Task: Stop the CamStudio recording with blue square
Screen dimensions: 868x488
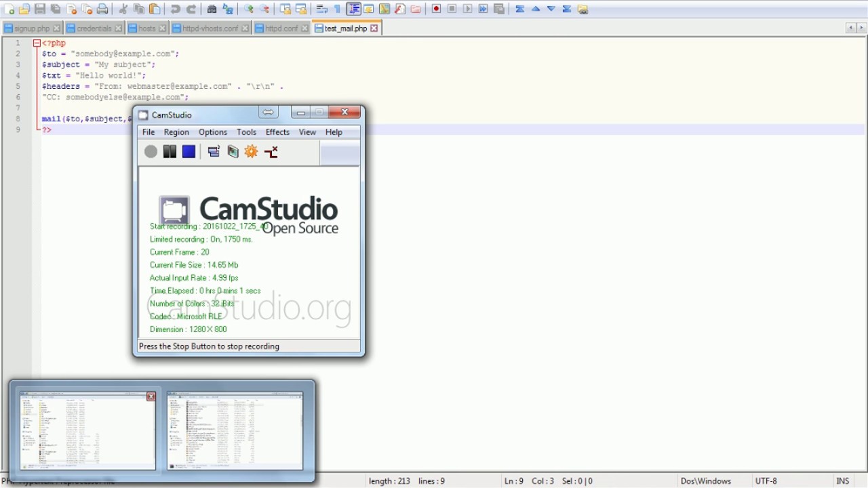Action: point(189,152)
